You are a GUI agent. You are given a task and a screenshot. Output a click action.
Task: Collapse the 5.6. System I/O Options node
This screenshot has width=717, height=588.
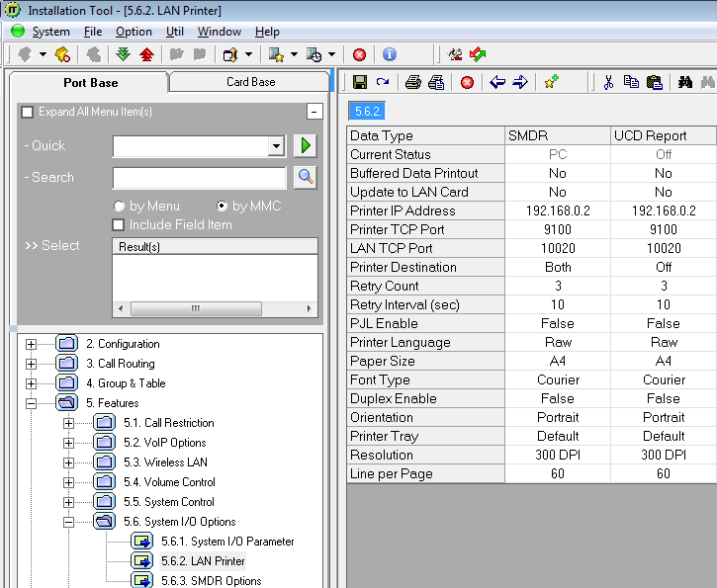(x=68, y=522)
